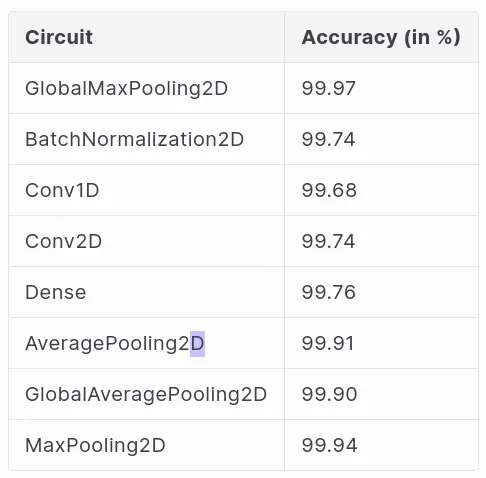486x478 pixels.
Task: Click BatchNormalization2D's 99.74 accuracy value
Action: click(328, 139)
